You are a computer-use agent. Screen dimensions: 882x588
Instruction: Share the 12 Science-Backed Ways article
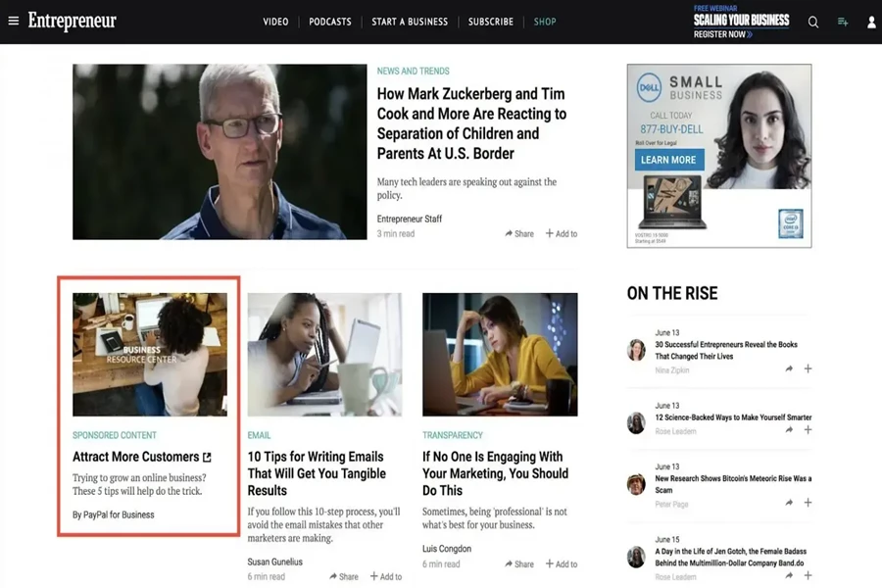789,430
